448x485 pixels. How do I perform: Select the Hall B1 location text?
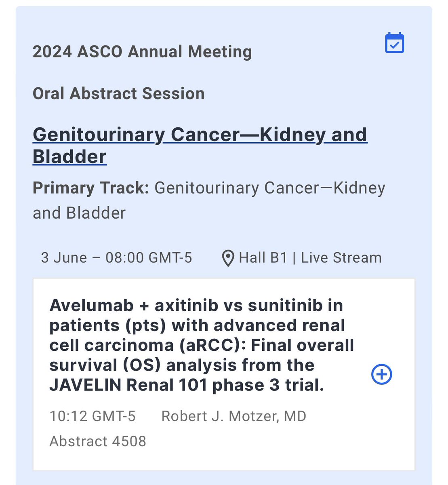point(263,258)
